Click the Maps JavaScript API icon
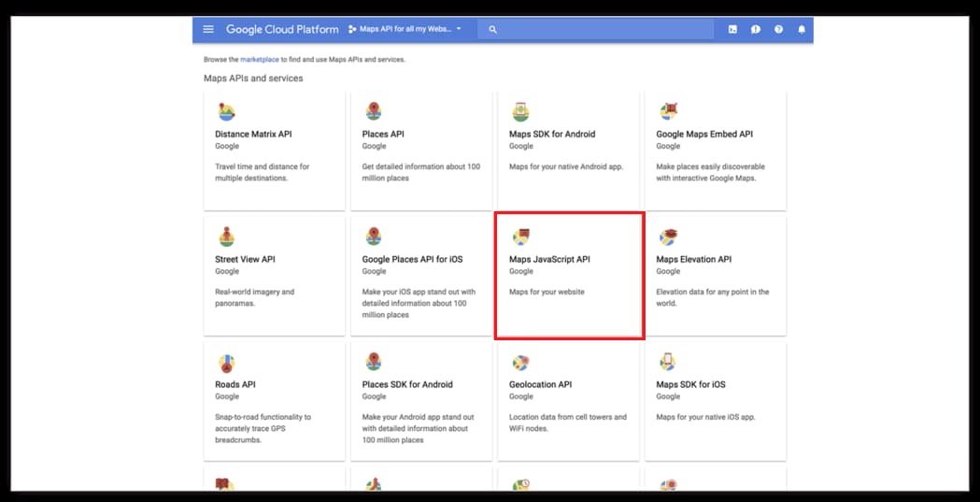Image resolution: width=980 pixels, height=502 pixels. pos(520,237)
